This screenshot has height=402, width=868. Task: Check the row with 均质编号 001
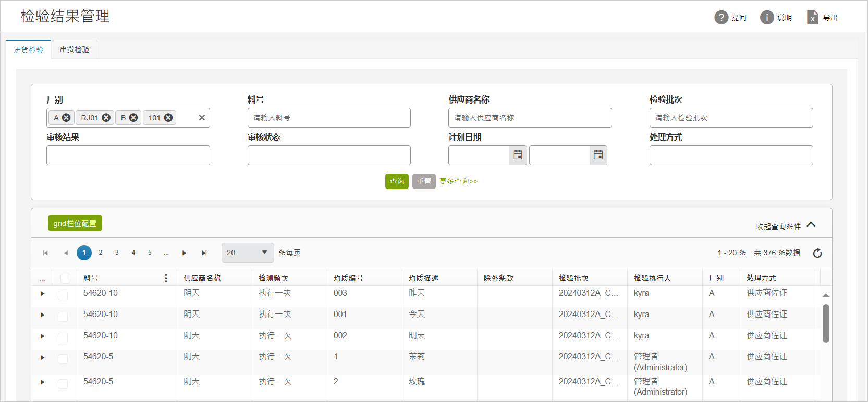63,317
